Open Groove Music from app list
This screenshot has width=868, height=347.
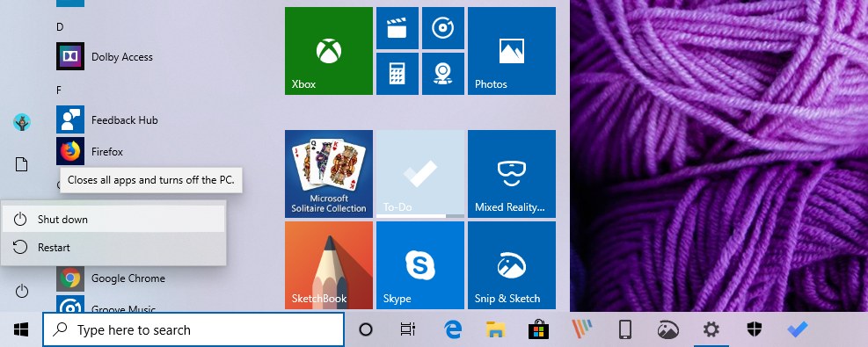click(106, 305)
